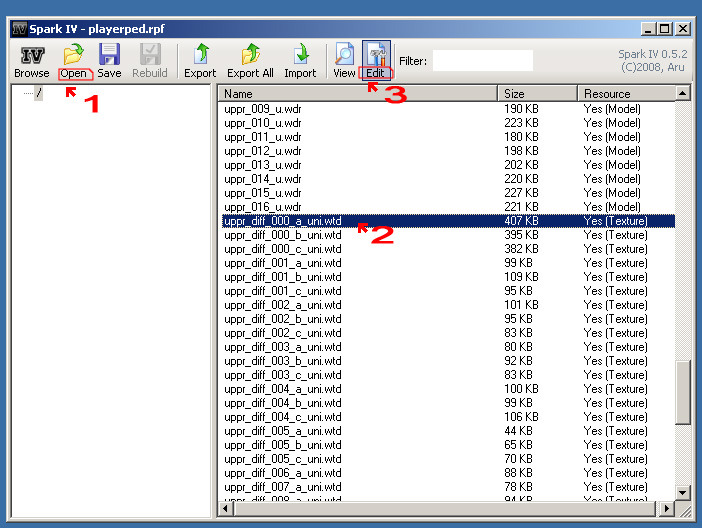Maximize the Spark IV window
The height and width of the screenshot is (528, 702).
coord(665,29)
